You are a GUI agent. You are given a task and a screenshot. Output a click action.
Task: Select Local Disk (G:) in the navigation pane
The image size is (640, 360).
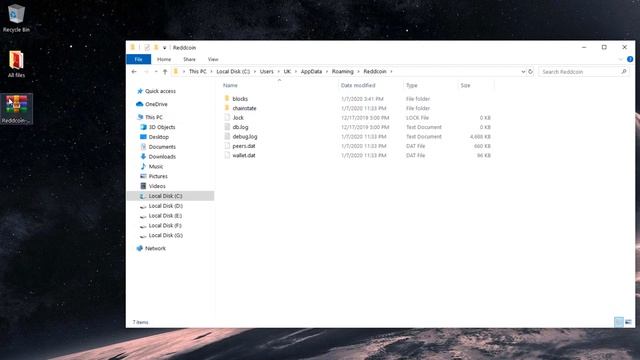click(165, 235)
